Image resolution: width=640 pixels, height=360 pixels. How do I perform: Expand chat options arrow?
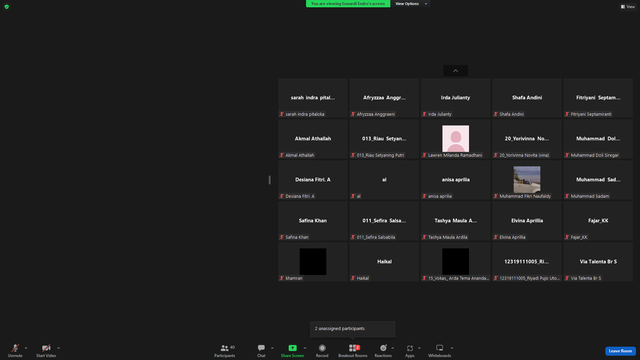point(272,348)
